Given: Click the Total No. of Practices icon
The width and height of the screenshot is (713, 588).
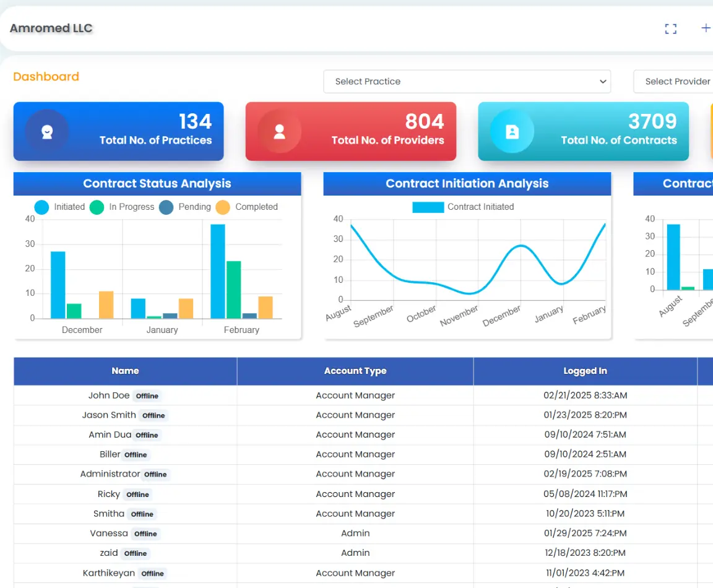Looking at the screenshot, I should pos(47,131).
